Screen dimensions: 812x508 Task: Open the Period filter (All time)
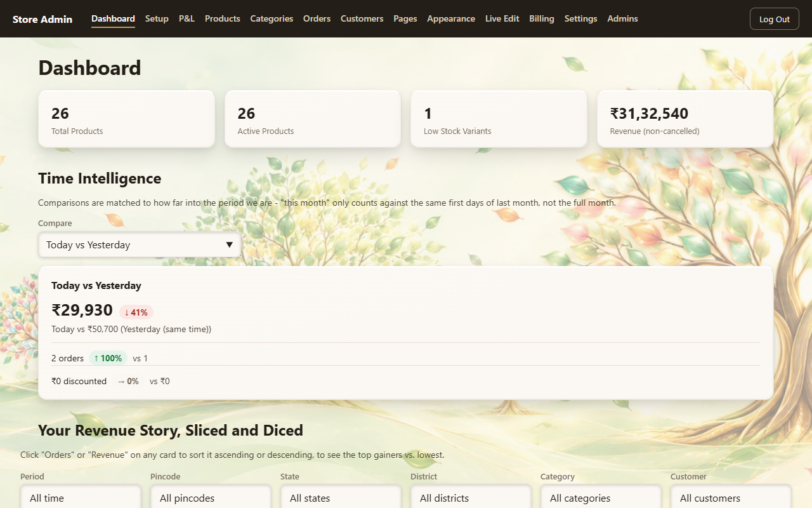81,497
